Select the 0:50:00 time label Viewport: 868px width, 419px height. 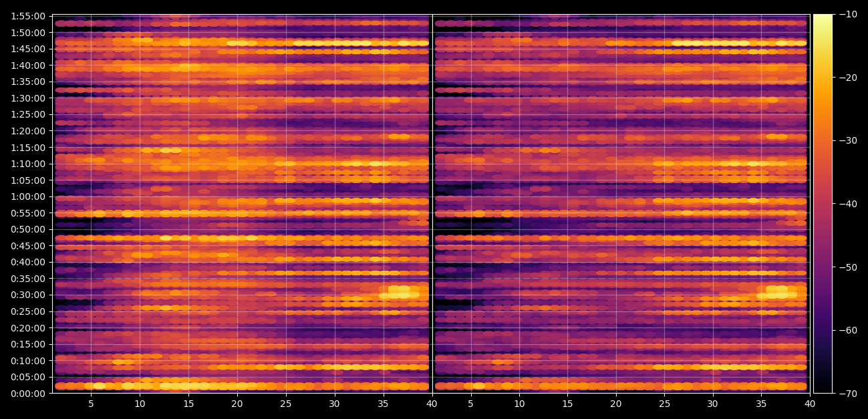pos(29,229)
